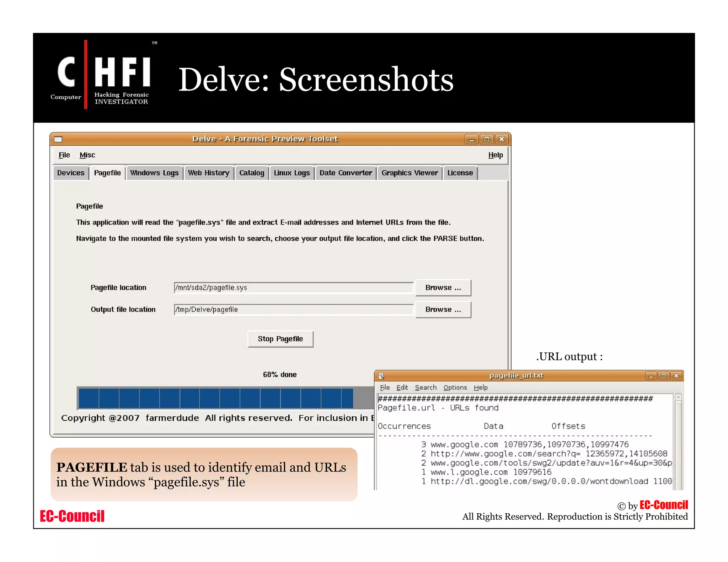
Task: Click the Pagefile location path field
Action: [293, 288]
